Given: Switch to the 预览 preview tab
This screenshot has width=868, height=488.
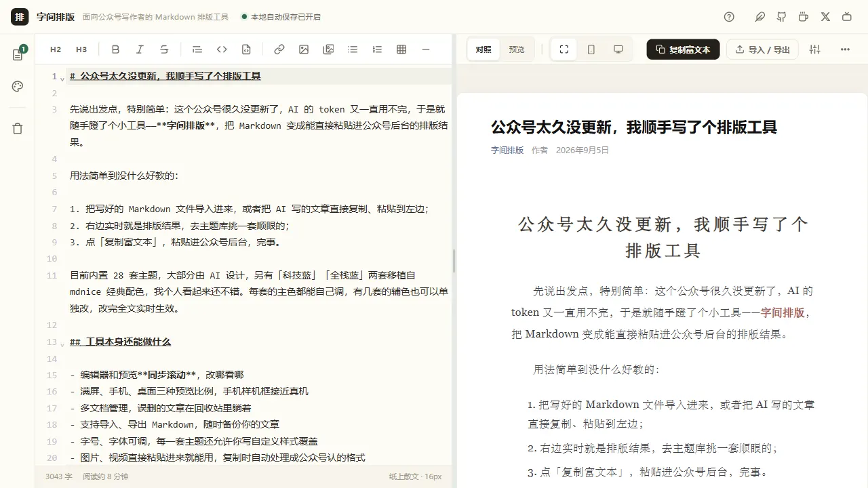Looking at the screenshot, I should click(x=517, y=49).
